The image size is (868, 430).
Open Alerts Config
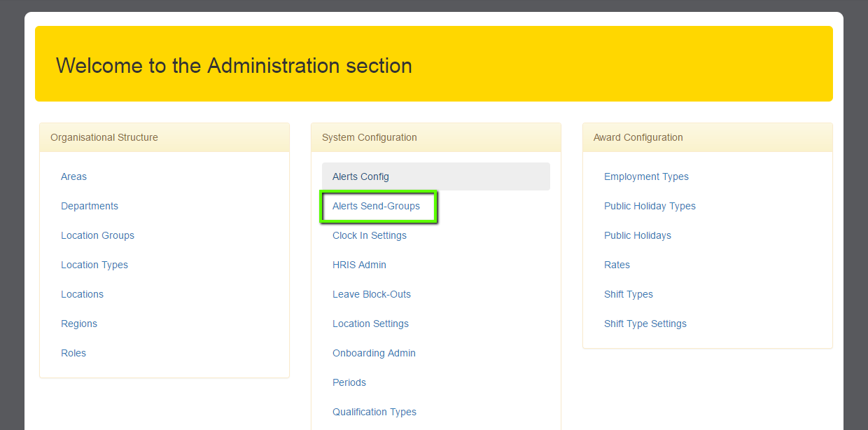tap(436, 176)
